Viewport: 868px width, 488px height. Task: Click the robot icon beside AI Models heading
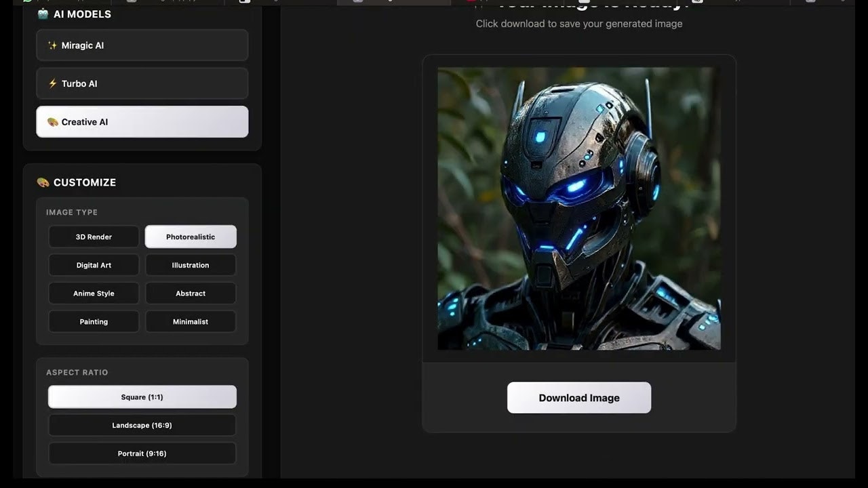pyautogui.click(x=43, y=14)
